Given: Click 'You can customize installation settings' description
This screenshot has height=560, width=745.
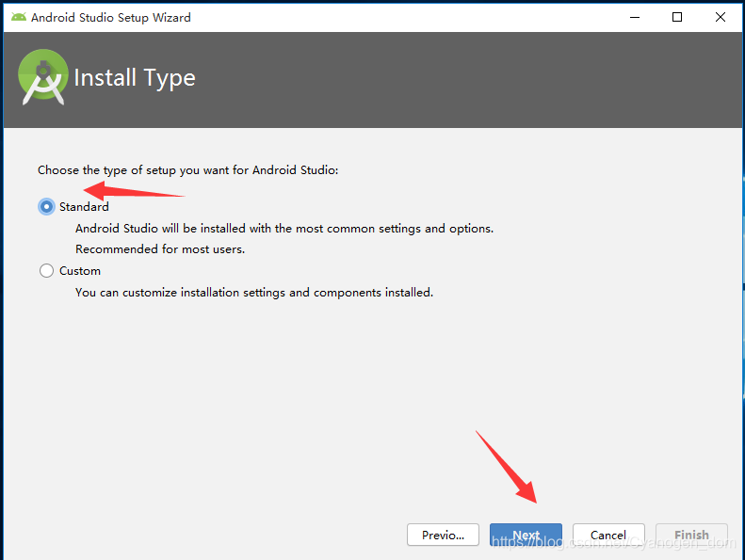Looking at the screenshot, I should click(254, 292).
